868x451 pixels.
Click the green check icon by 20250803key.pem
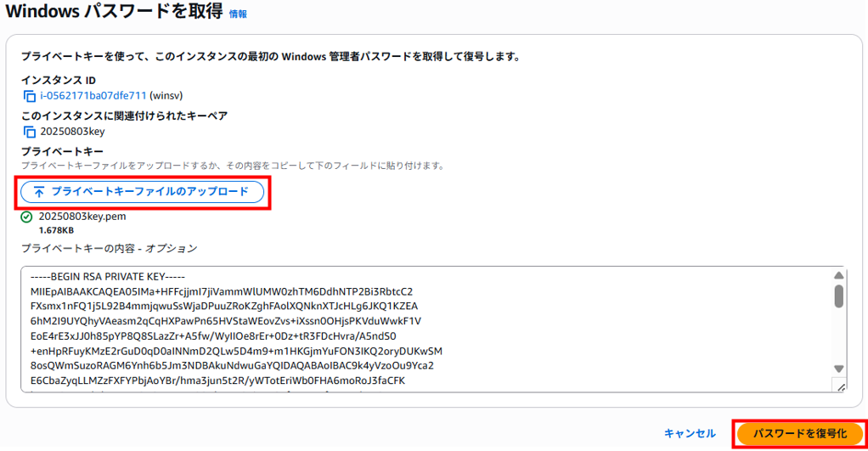[x=26, y=217]
